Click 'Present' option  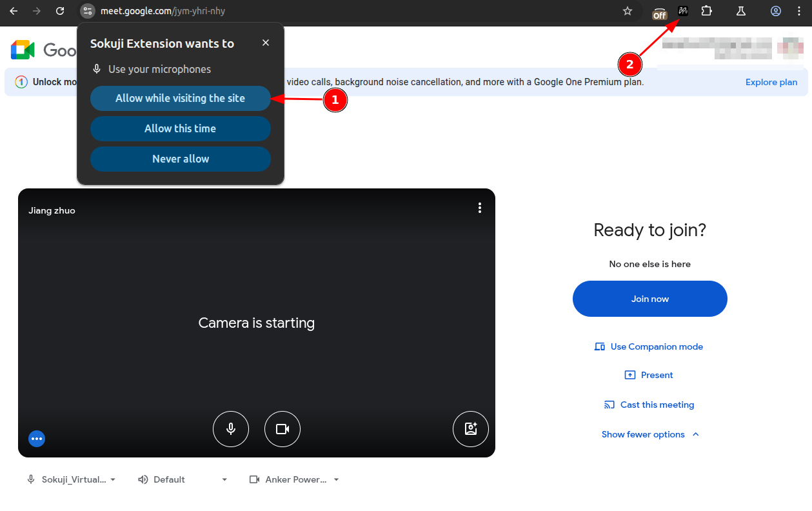pos(649,375)
